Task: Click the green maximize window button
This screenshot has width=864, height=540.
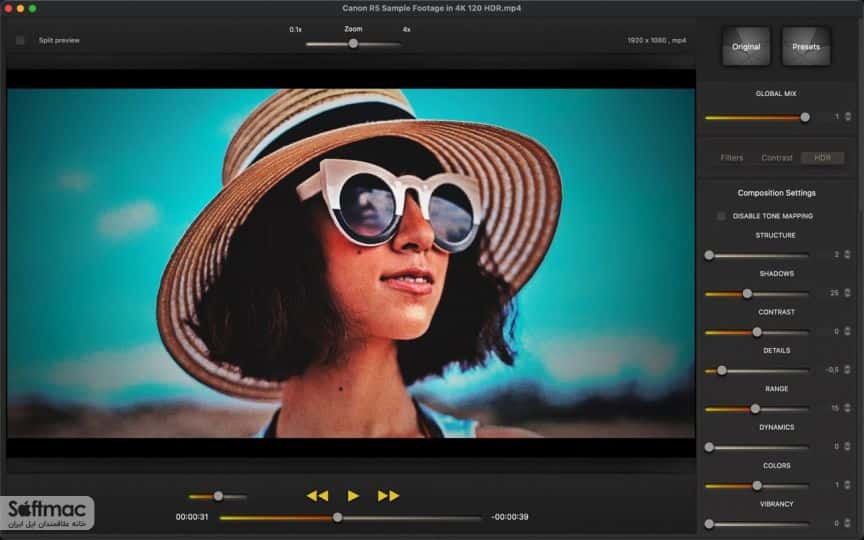Action: [33, 8]
